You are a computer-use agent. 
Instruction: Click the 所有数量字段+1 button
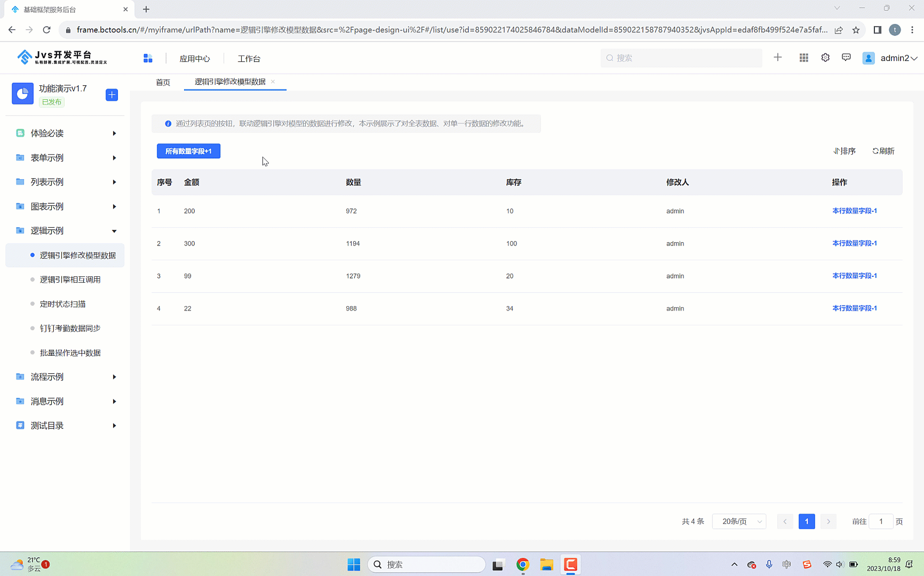[188, 151]
